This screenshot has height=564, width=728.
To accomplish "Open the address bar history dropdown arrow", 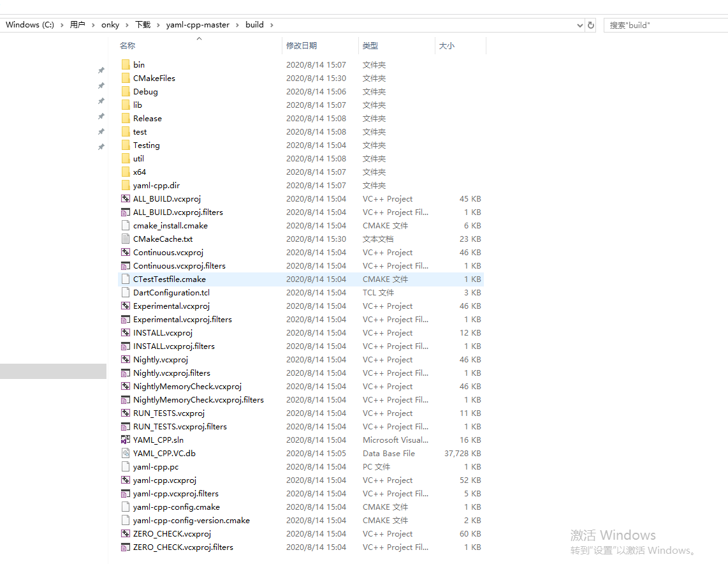I will [x=579, y=25].
